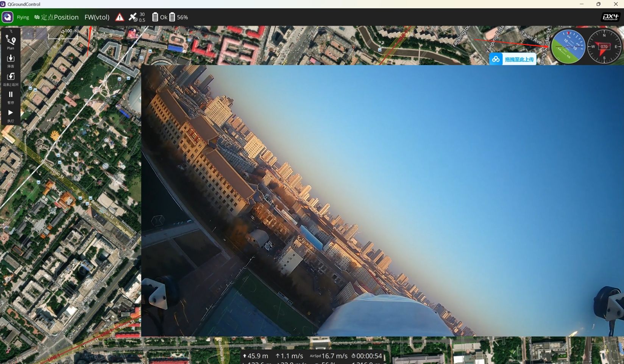The height and width of the screenshot is (364, 624).
Task: Click the flight timer 00:00:54
Action: 367,356
